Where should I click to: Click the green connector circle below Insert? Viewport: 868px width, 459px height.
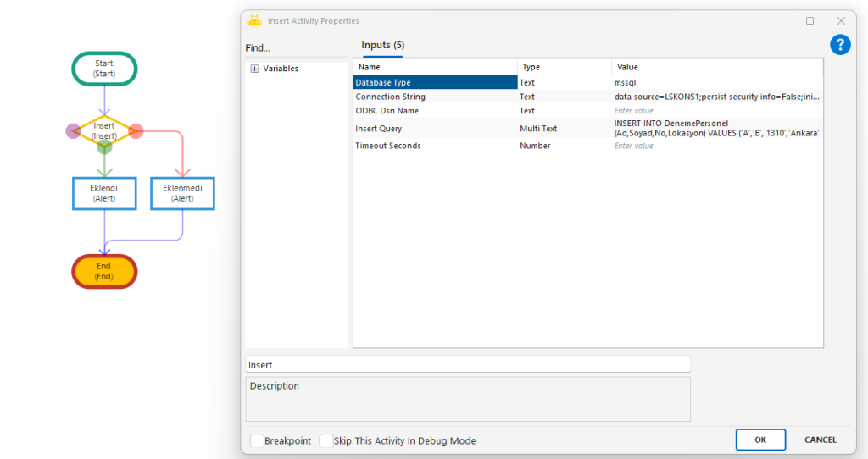(x=104, y=147)
